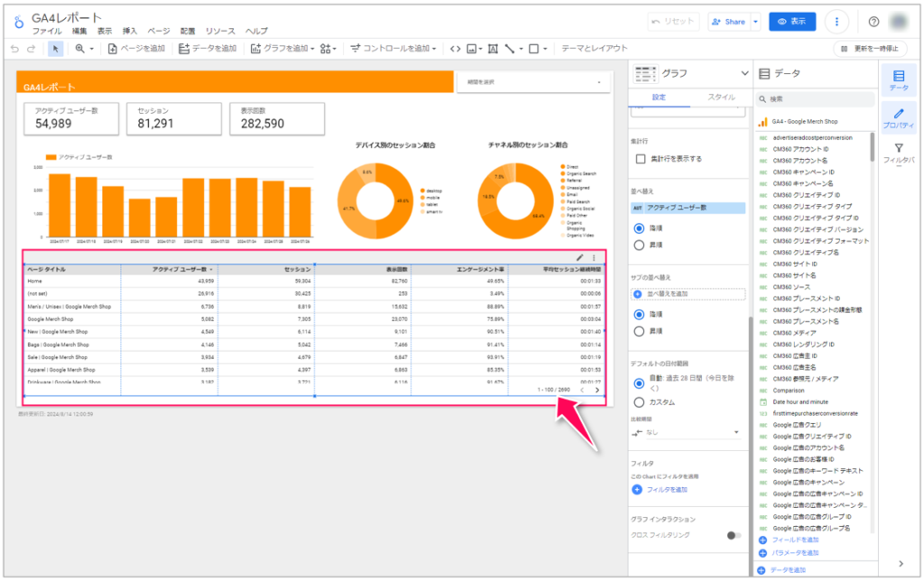924x582 pixels.
Task: Click the redo arrow icon
Action: pyautogui.click(x=32, y=49)
